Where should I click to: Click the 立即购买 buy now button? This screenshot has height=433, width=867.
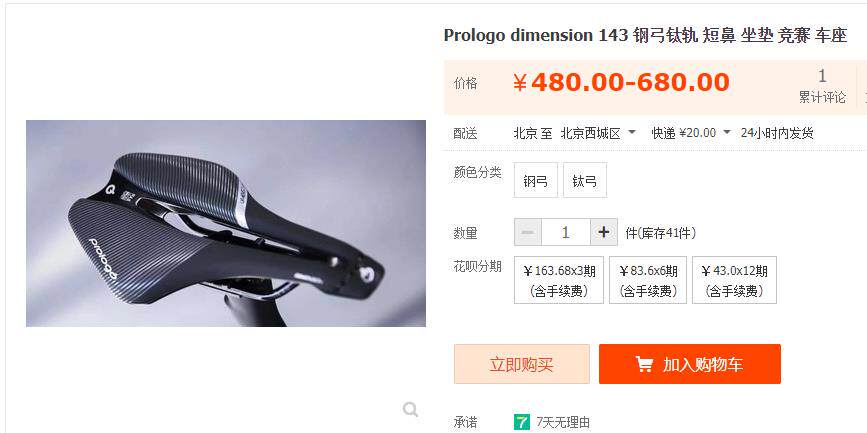(522, 364)
